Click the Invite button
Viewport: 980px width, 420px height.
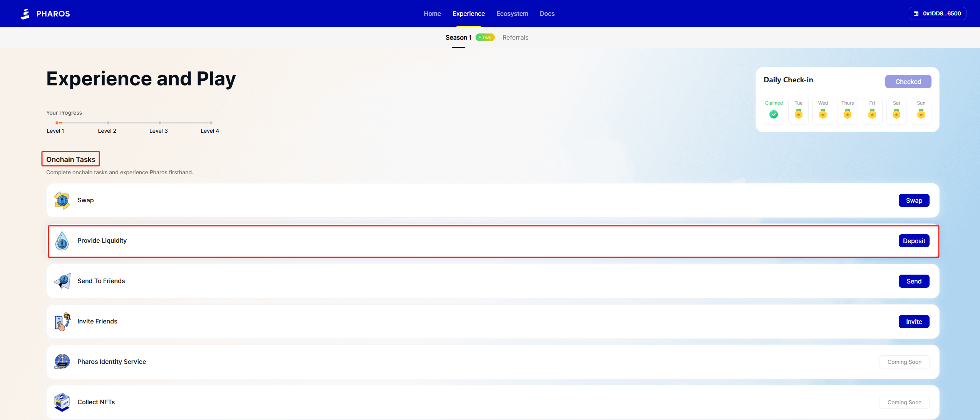pos(914,322)
